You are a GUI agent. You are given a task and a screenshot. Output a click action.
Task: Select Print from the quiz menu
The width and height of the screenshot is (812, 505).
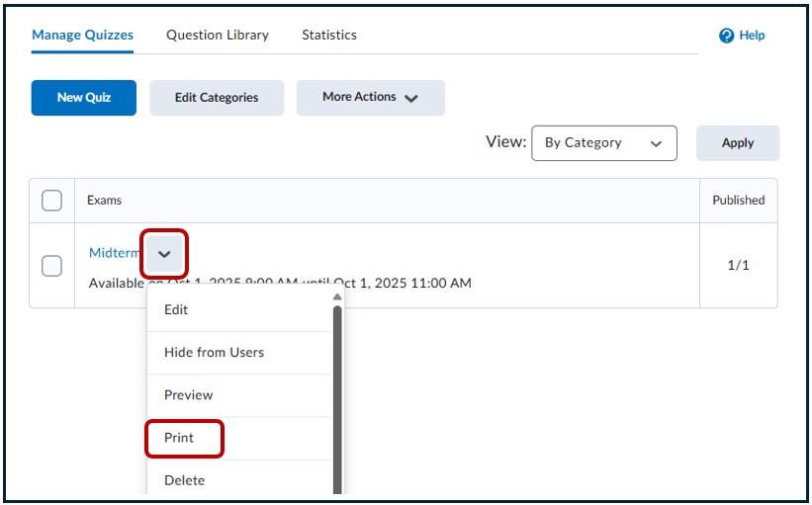point(180,438)
